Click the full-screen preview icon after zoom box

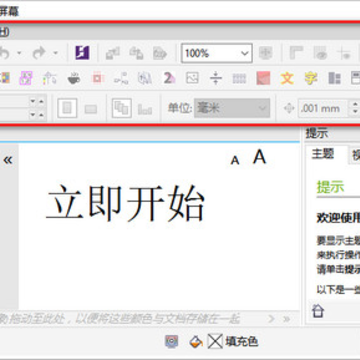point(265,53)
